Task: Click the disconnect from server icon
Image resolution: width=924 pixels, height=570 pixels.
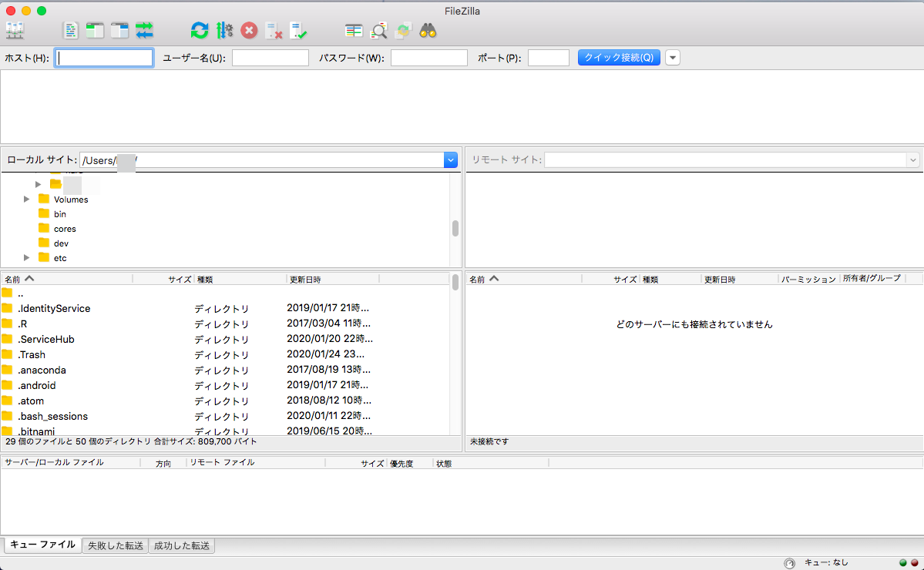Action: pos(274,31)
